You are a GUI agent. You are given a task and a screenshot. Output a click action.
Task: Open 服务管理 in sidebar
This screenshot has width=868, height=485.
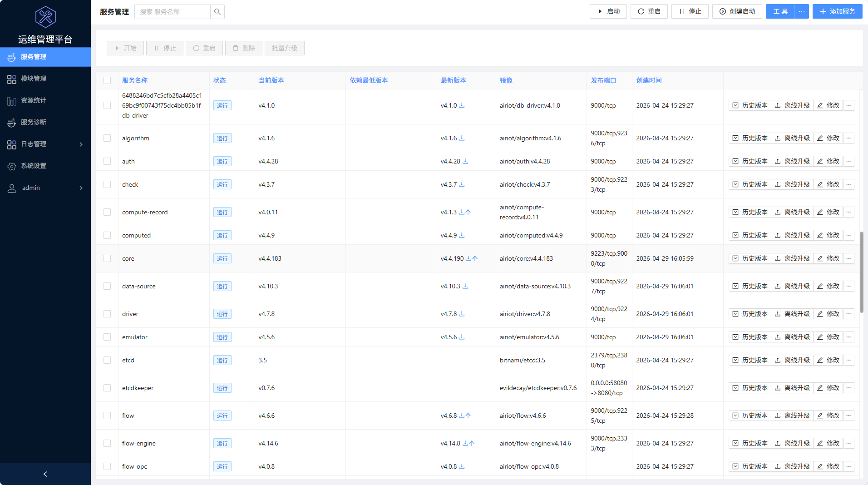[x=45, y=57]
